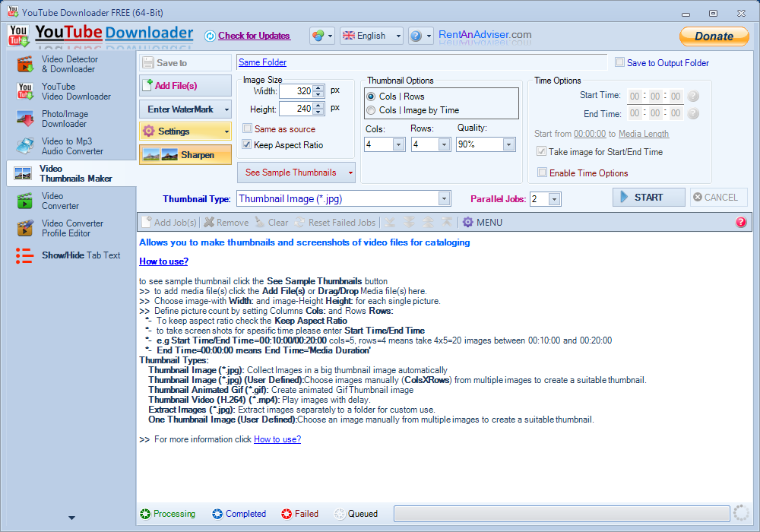Open the Photo/Image Downloader tab
This screenshot has width=760, height=532.
tap(71, 119)
